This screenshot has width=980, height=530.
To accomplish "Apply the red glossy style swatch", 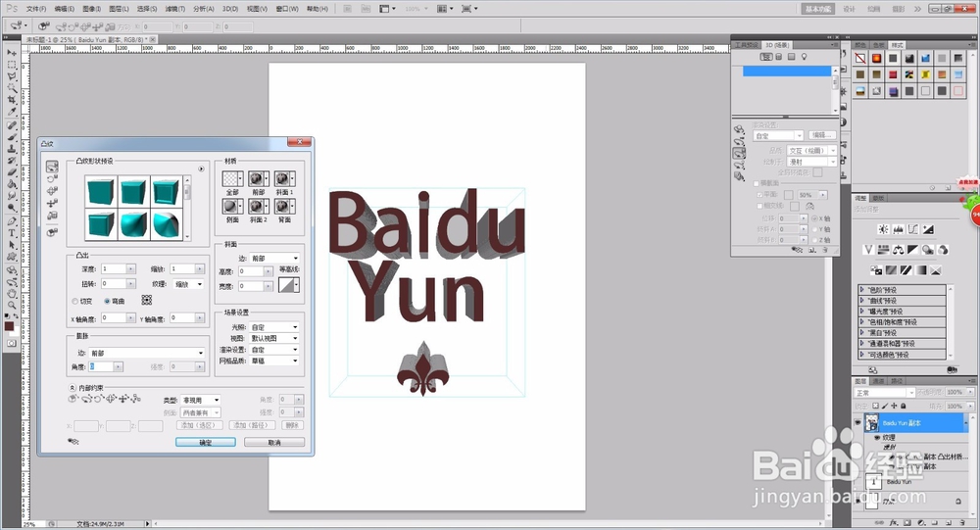I will click(877, 58).
